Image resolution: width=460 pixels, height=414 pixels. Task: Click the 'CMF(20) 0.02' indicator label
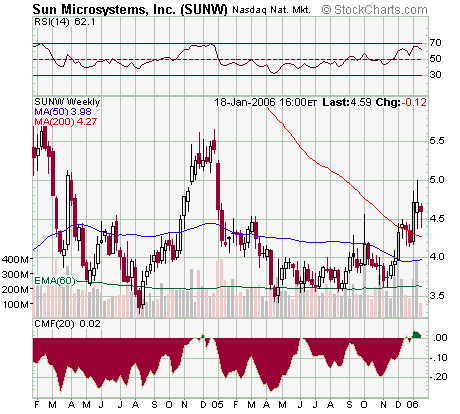[67, 324]
